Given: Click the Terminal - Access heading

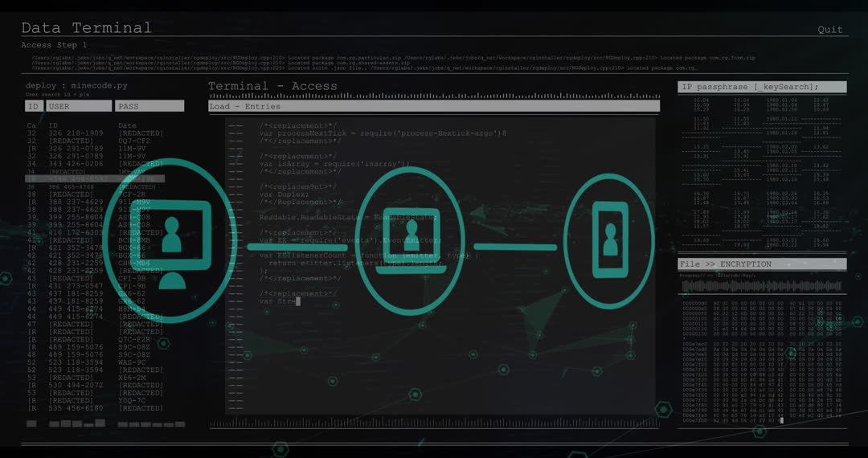Looking at the screenshot, I should tap(272, 87).
